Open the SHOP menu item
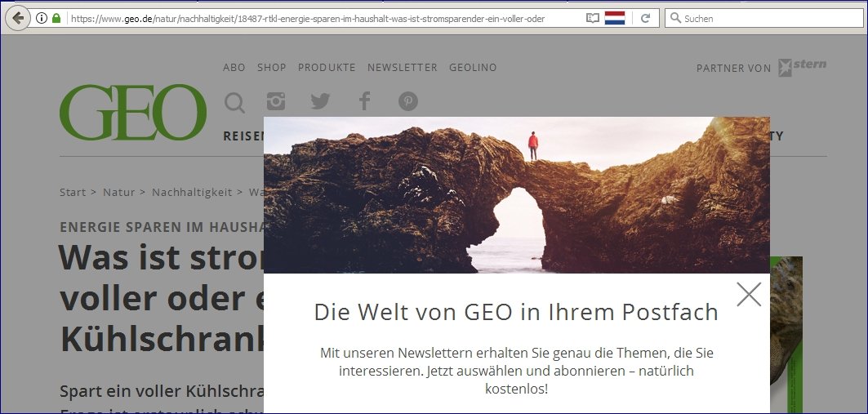The width and height of the screenshot is (868, 414). (x=272, y=68)
